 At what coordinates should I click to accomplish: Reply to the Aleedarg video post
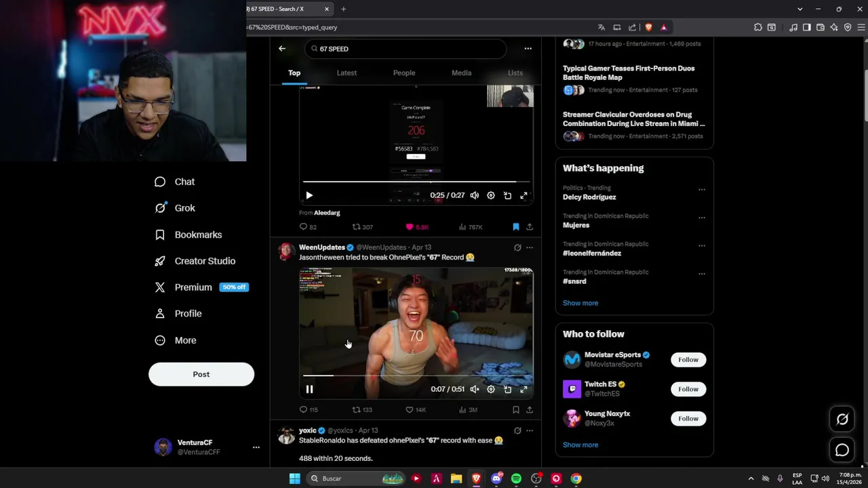coord(308,227)
